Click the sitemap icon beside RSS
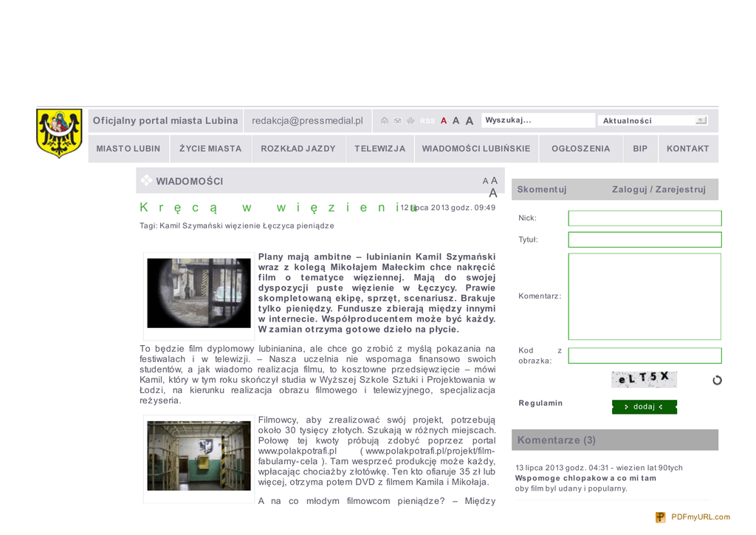Screen dimensions: 756x535 410,120
